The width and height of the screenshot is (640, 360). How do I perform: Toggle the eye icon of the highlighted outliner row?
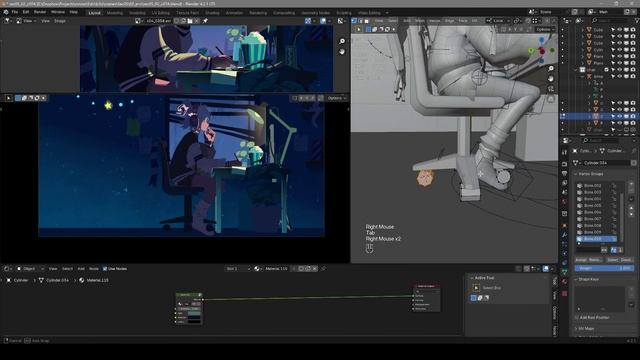pos(620,116)
